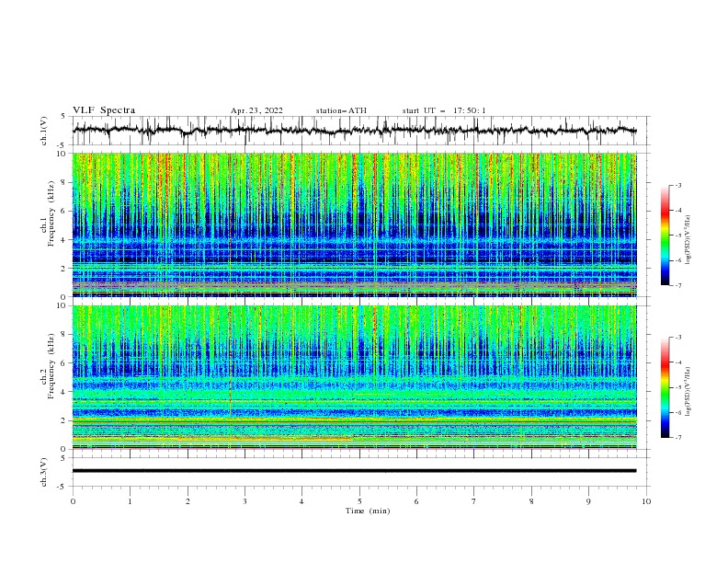
Task: Click the "ch.3(V)" axis label
Action: (x=44, y=472)
